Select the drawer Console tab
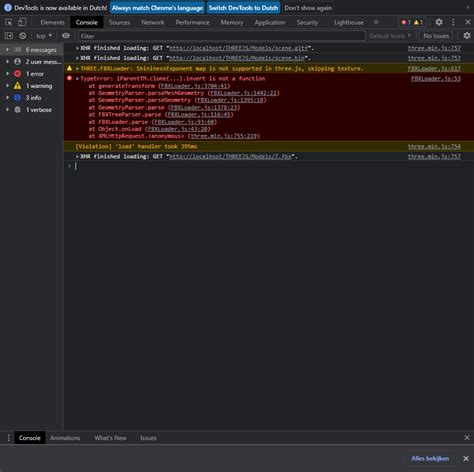This screenshot has height=472, width=474. click(x=29, y=438)
